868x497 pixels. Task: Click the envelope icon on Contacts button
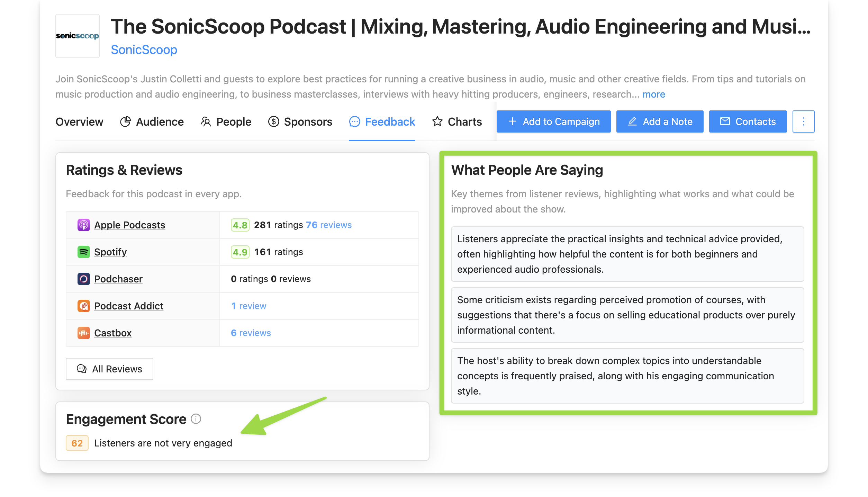[x=724, y=121]
